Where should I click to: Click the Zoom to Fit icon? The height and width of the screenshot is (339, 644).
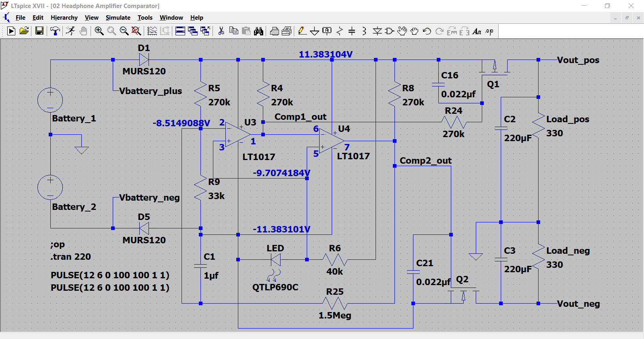[136, 31]
